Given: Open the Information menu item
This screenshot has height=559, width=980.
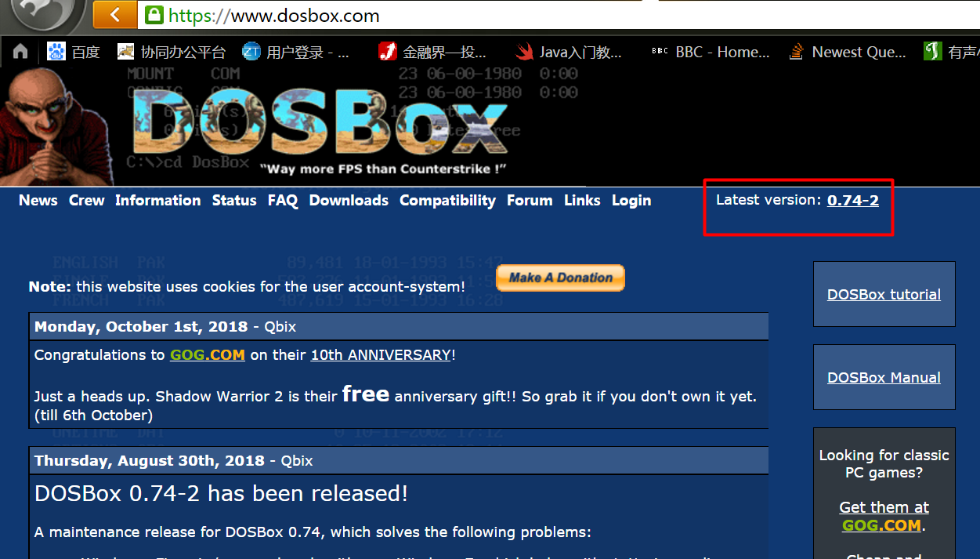Looking at the screenshot, I should tap(158, 201).
